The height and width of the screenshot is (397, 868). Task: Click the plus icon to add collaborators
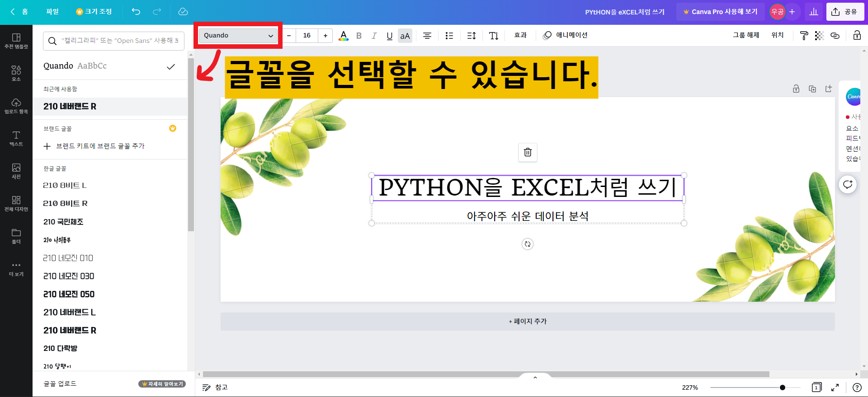point(792,12)
